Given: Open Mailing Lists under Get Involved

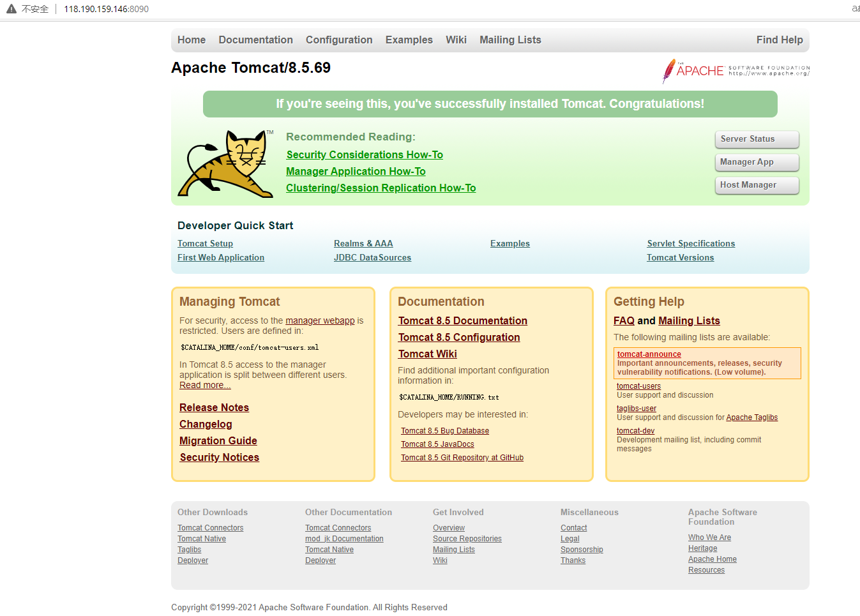Looking at the screenshot, I should tap(454, 550).
